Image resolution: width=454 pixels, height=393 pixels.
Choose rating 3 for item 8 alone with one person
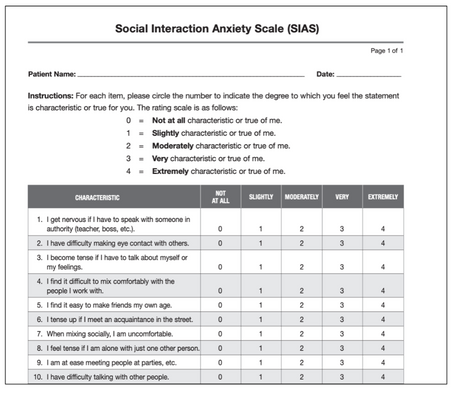coord(342,348)
